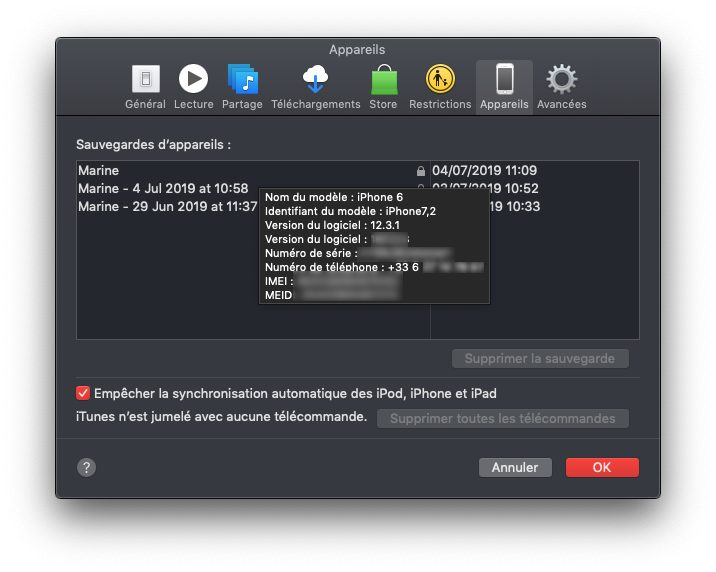Open the Téléchargements cloud download icon
Viewport: 716px width, 572px height.
316,79
